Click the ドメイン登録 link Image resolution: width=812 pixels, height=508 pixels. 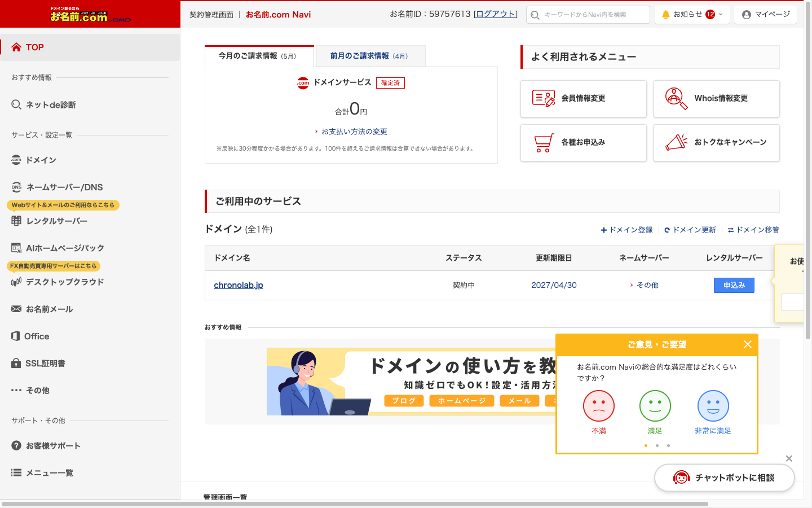(x=627, y=230)
